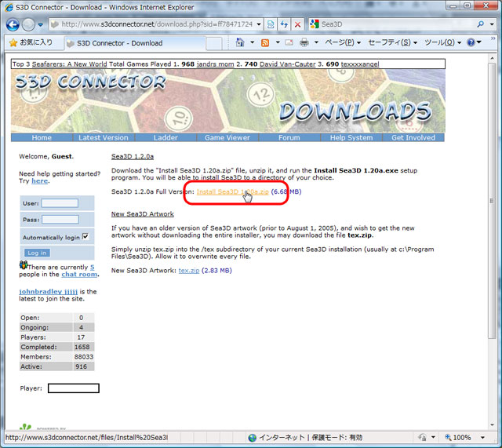Open jandrs mom player link

pos(215,64)
